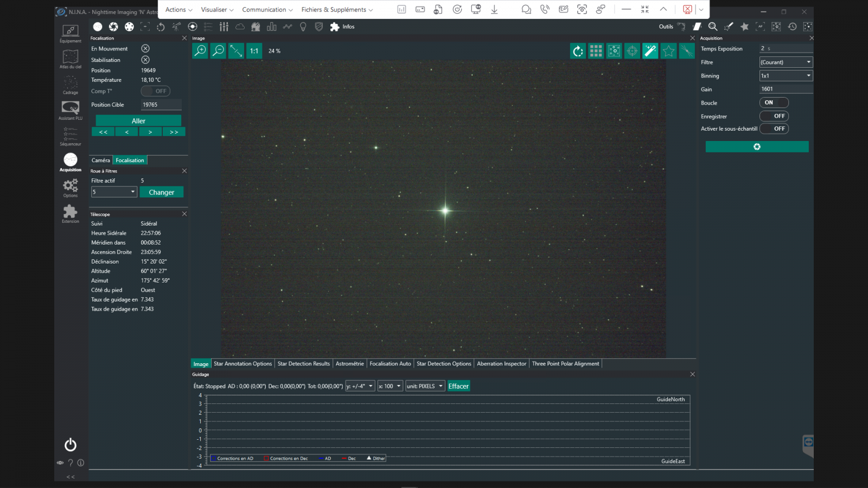
Task: Click the Aller button
Action: 138,121
